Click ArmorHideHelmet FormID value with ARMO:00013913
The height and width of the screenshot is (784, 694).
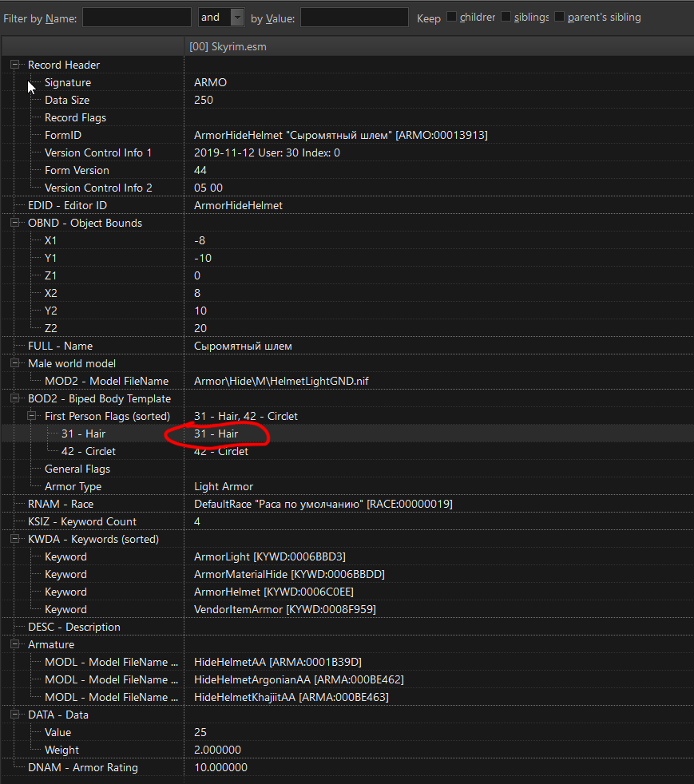tap(340, 135)
